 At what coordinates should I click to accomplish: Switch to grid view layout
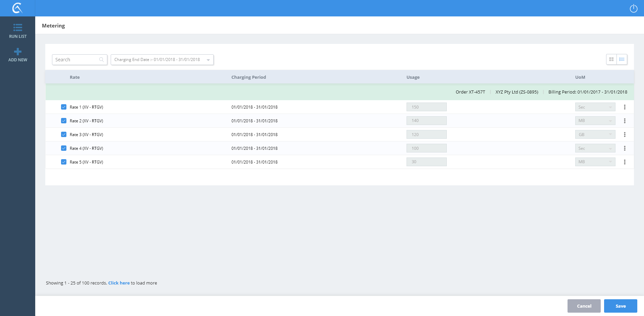point(611,59)
